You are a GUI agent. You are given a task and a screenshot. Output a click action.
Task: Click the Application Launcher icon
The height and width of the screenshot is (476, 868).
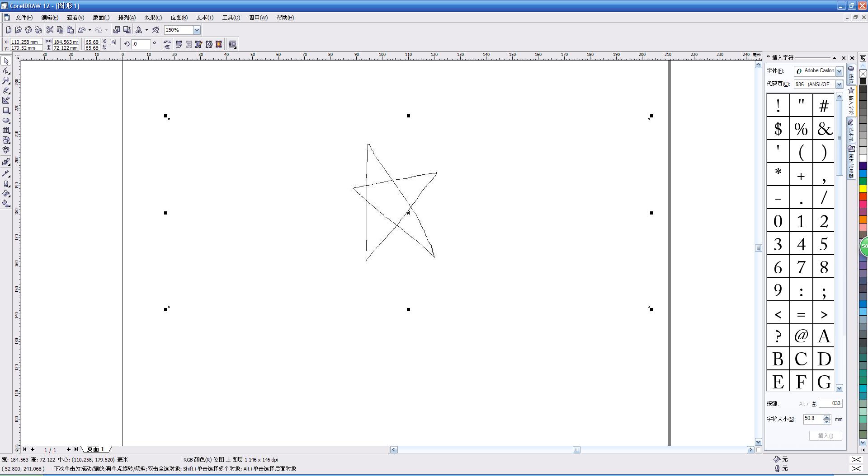[x=139, y=30]
